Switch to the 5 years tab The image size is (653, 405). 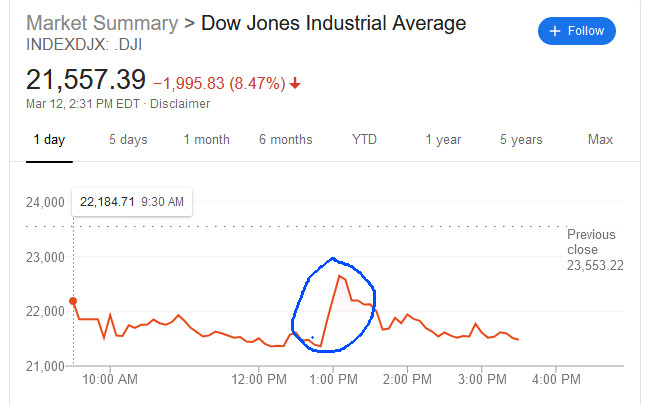[x=521, y=140]
